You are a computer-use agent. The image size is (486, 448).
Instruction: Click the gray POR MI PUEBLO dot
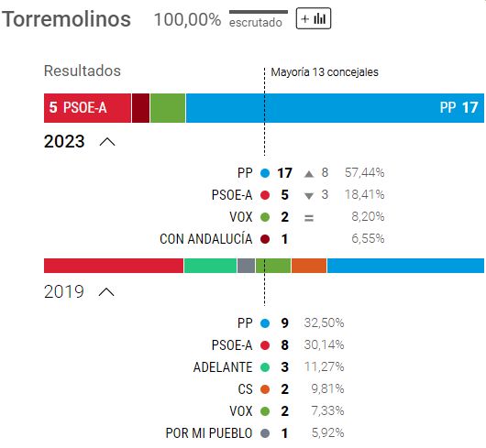click(x=265, y=433)
